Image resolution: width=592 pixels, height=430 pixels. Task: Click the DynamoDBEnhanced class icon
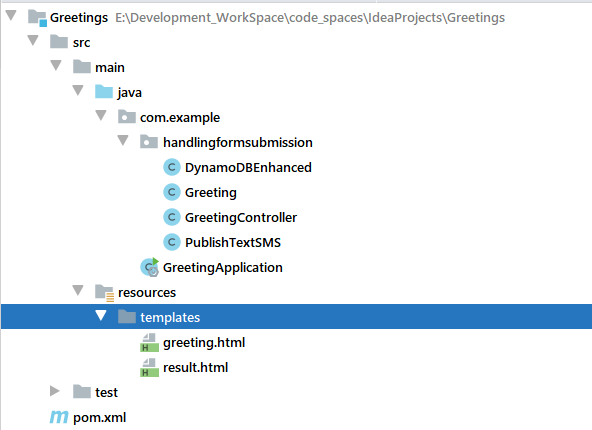(172, 167)
